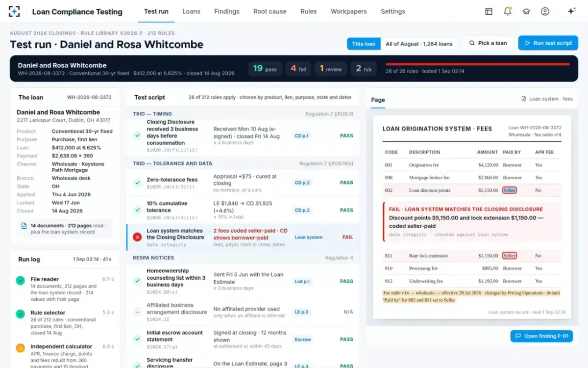
Task: Switch to the Rules tab
Action: [x=309, y=11]
